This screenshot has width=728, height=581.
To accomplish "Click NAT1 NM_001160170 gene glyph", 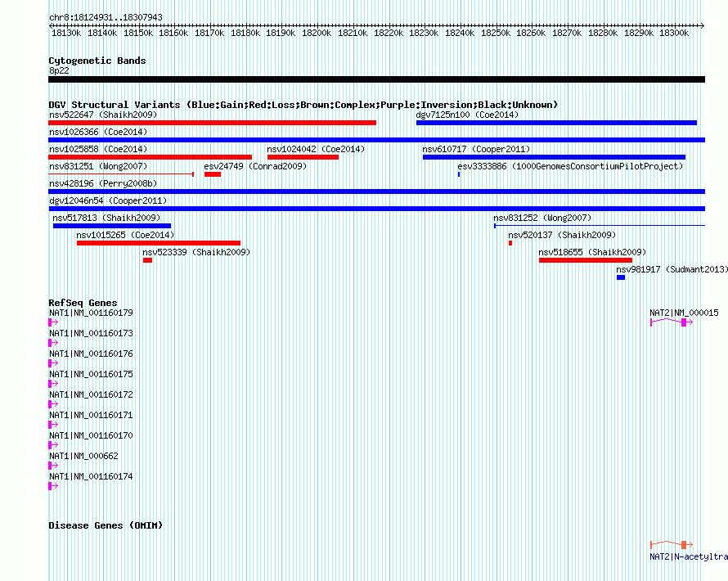I will pyautogui.click(x=53, y=445).
